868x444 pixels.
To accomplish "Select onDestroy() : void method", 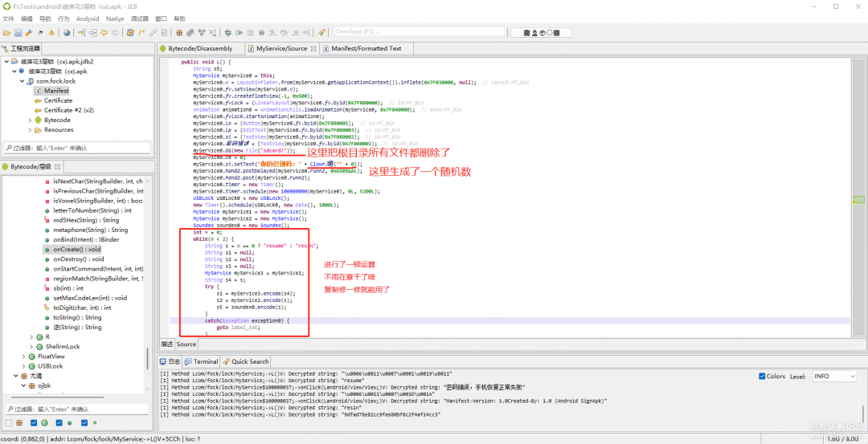I will (78, 259).
